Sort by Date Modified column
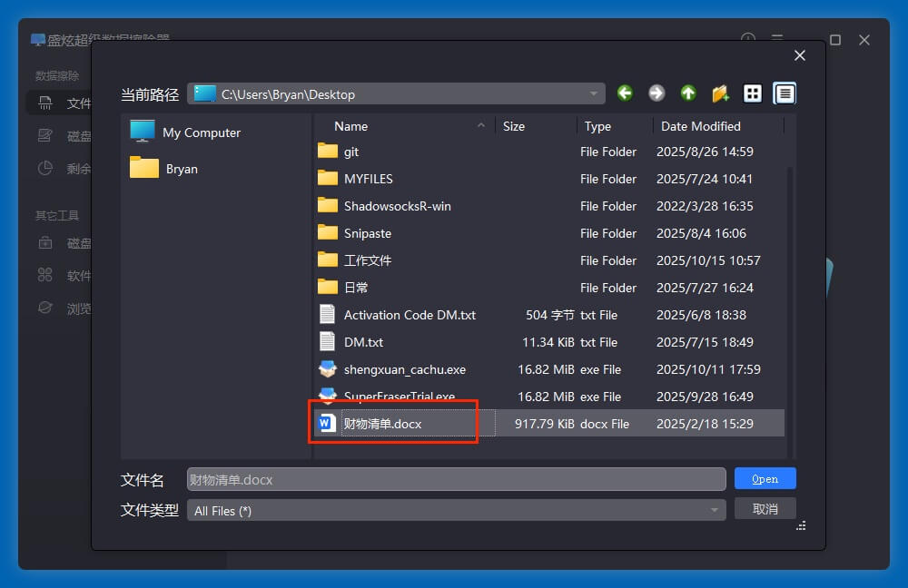Viewport: 908px width, 588px height. [700, 126]
